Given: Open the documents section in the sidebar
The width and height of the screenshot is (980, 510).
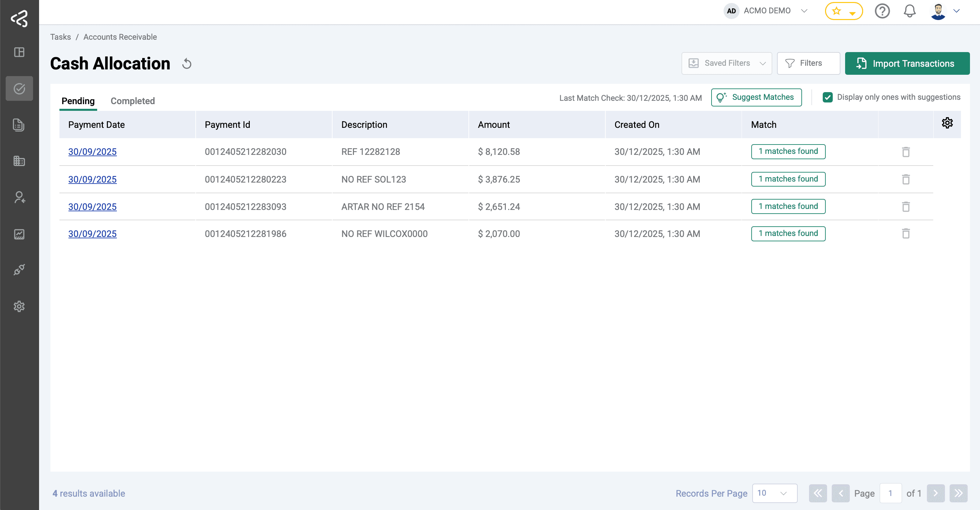Looking at the screenshot, I should (x=19, y=125).
